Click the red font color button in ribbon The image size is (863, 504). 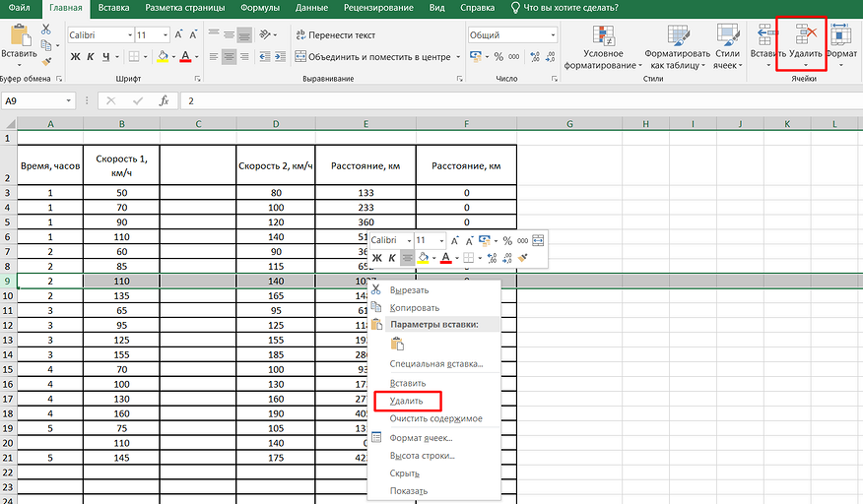coord(184,57)
